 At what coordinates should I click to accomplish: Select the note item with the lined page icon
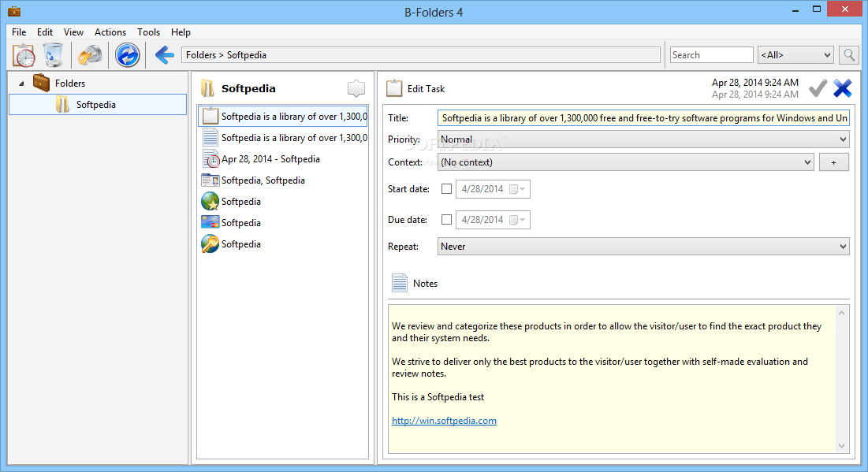point(282,137)
